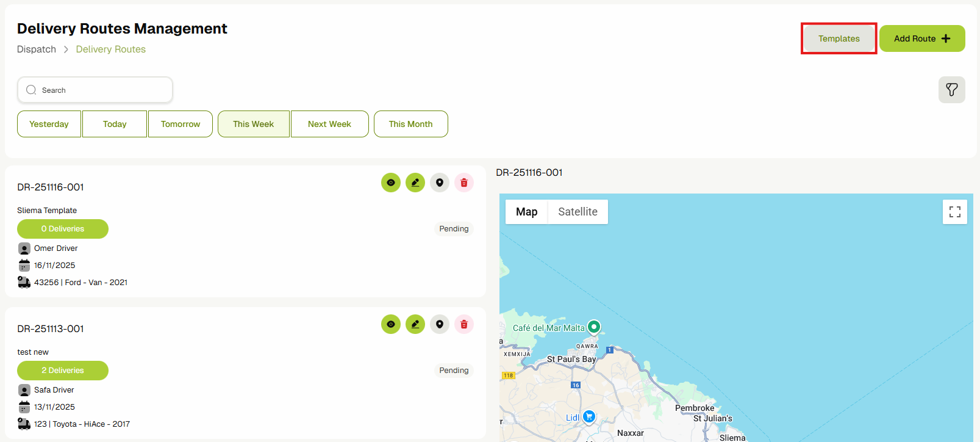View details of route DR-251116-001

point(391,183)
